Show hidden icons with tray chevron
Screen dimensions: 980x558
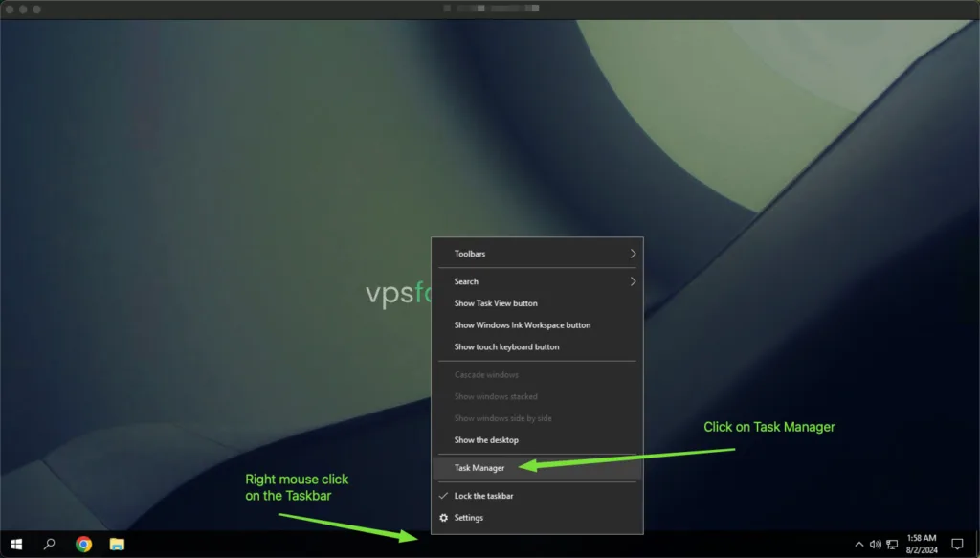click(x=858, y=544)
